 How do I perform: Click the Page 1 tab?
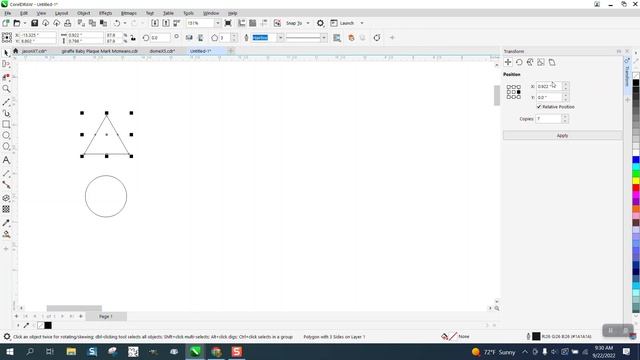[106, 316]
